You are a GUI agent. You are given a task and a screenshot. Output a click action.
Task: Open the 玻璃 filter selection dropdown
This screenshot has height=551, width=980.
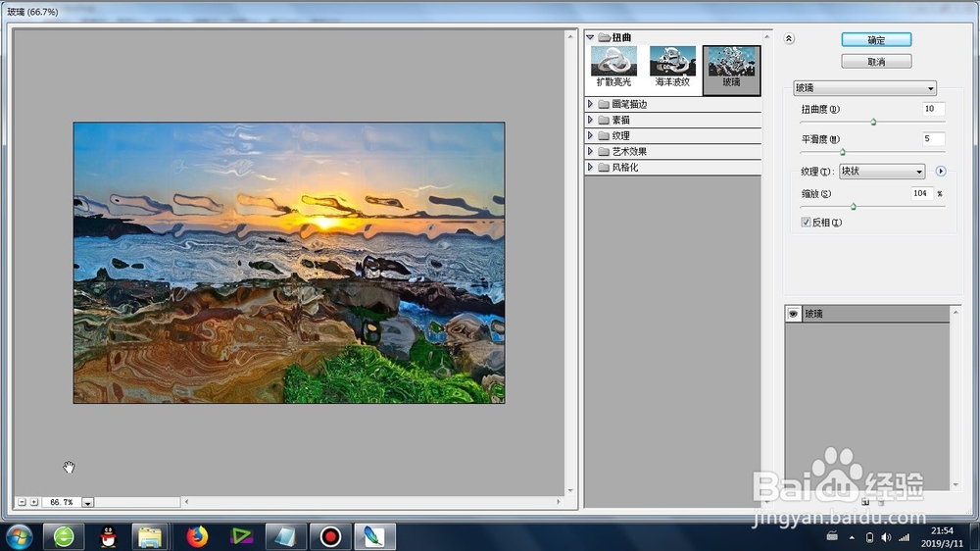point(865,88)
